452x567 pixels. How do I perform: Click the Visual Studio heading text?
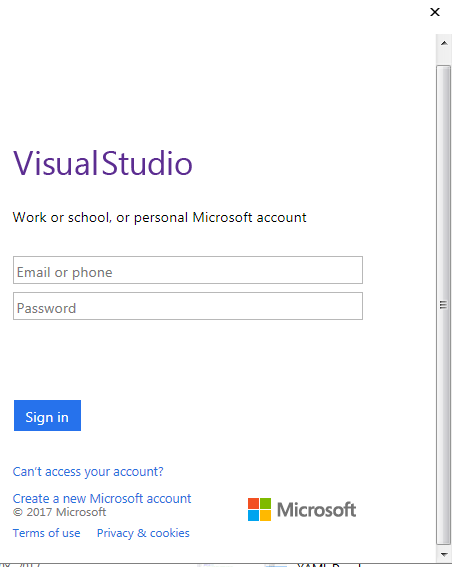(x=103, y=163)
